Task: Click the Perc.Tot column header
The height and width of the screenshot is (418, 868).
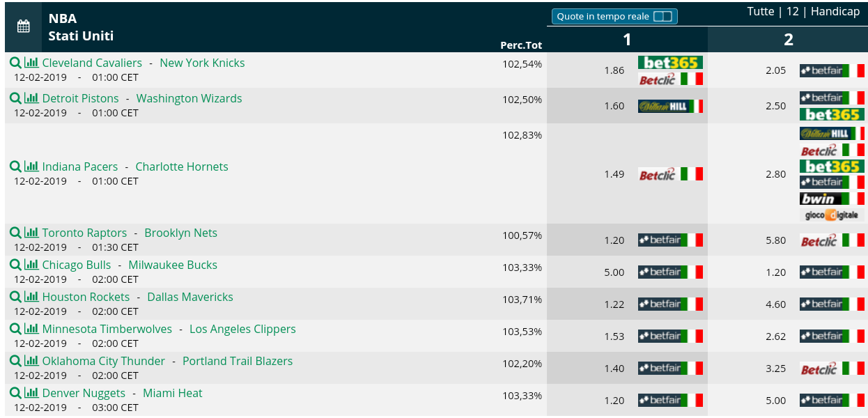Action: pyautogui.click(x=521, y=45)
